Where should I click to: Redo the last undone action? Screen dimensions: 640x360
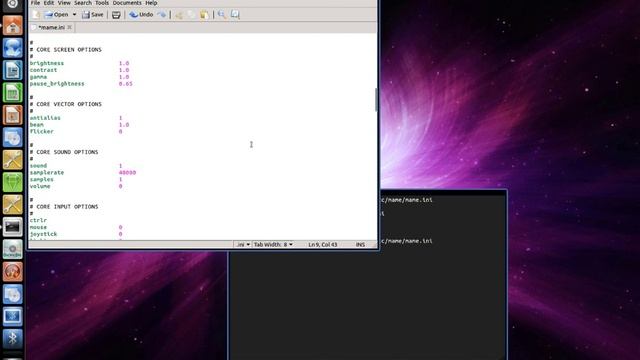coord(162,15)
